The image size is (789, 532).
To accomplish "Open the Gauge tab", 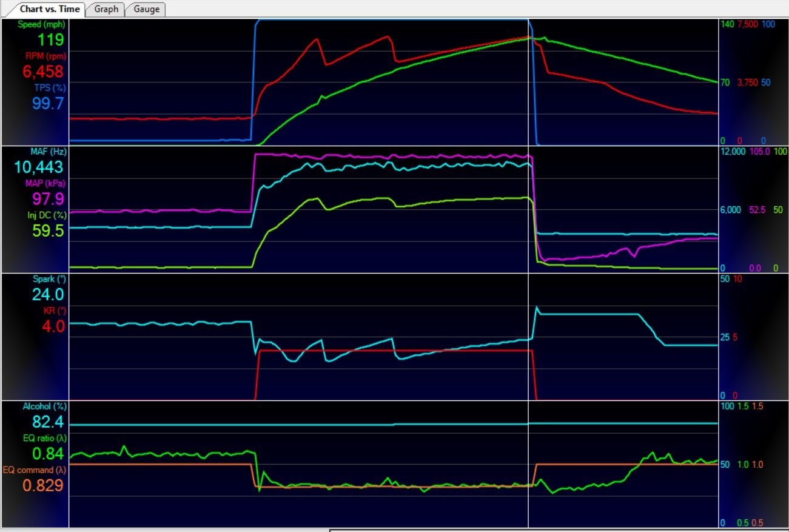I will [146, 9].
